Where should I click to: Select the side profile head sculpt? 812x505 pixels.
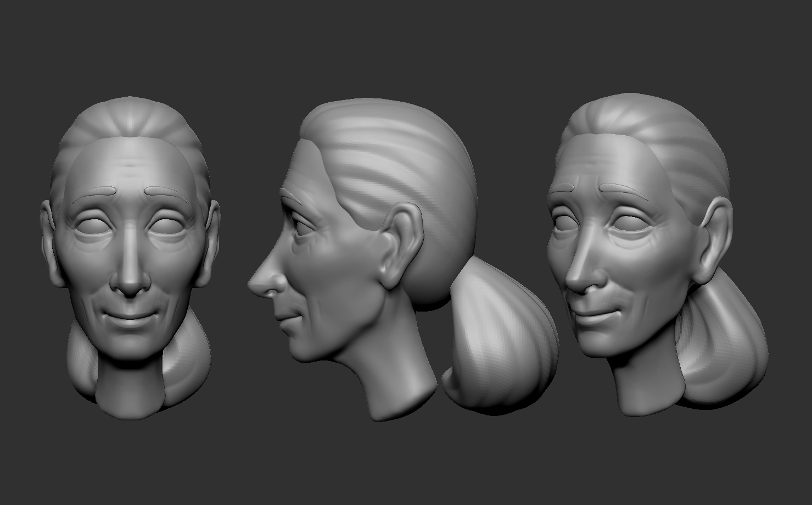pos(402,260)
